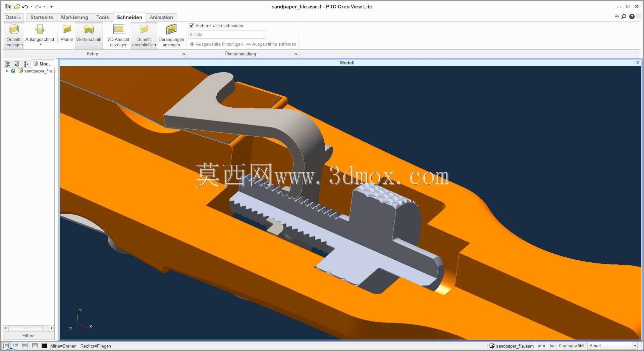Close the Modell view panel
The image size is (644, 351).
click(638, 63)
